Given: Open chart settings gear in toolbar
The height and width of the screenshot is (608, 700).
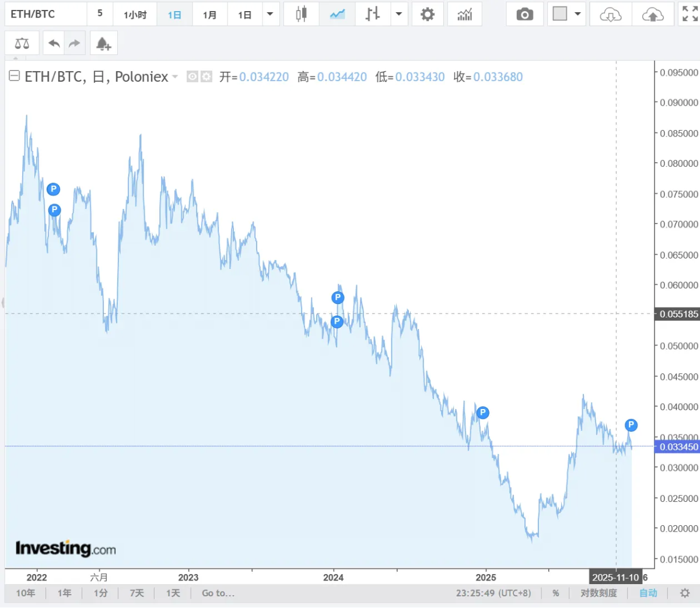Looking at the screenshot, I should pos(428,14).
